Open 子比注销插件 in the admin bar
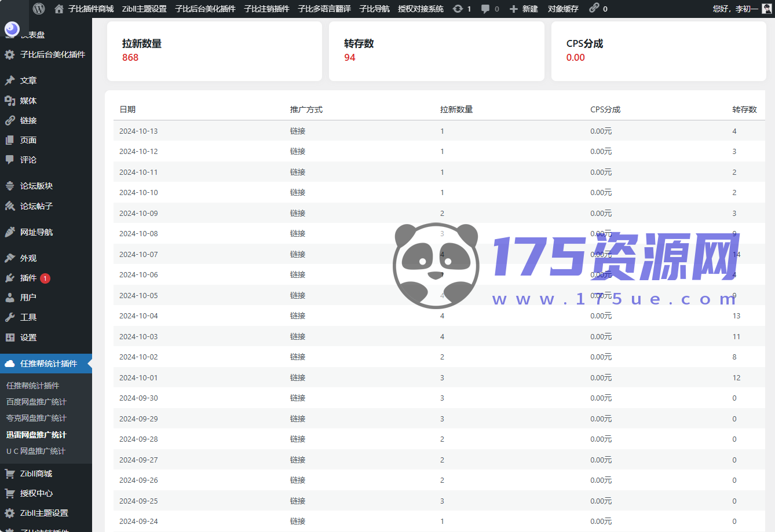 point(266,9)
